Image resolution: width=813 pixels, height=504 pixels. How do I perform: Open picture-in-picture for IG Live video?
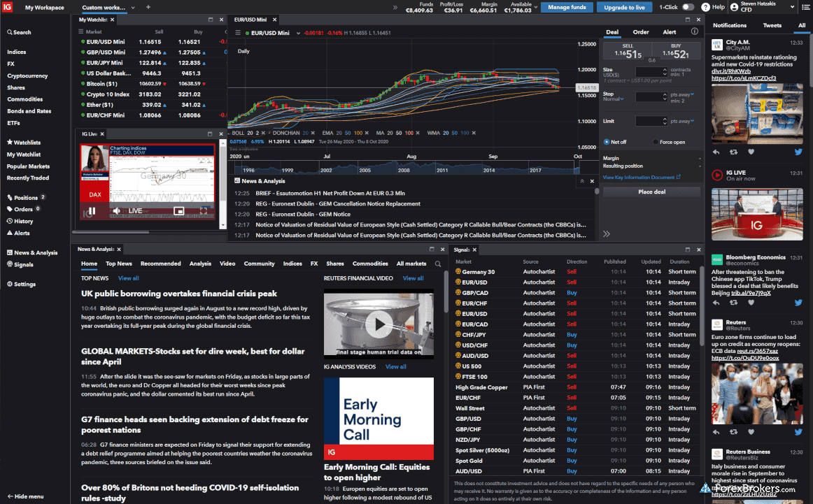click(179, 211)
